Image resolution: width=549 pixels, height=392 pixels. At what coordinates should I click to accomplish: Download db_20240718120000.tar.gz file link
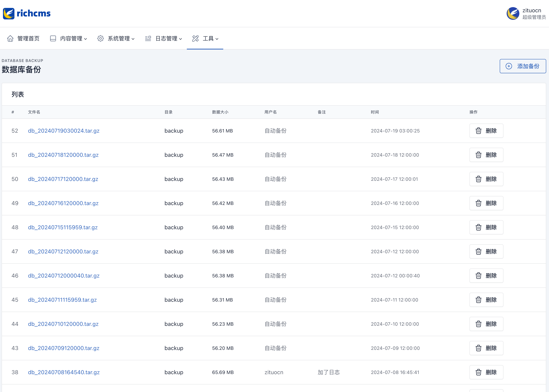point(63,155)
